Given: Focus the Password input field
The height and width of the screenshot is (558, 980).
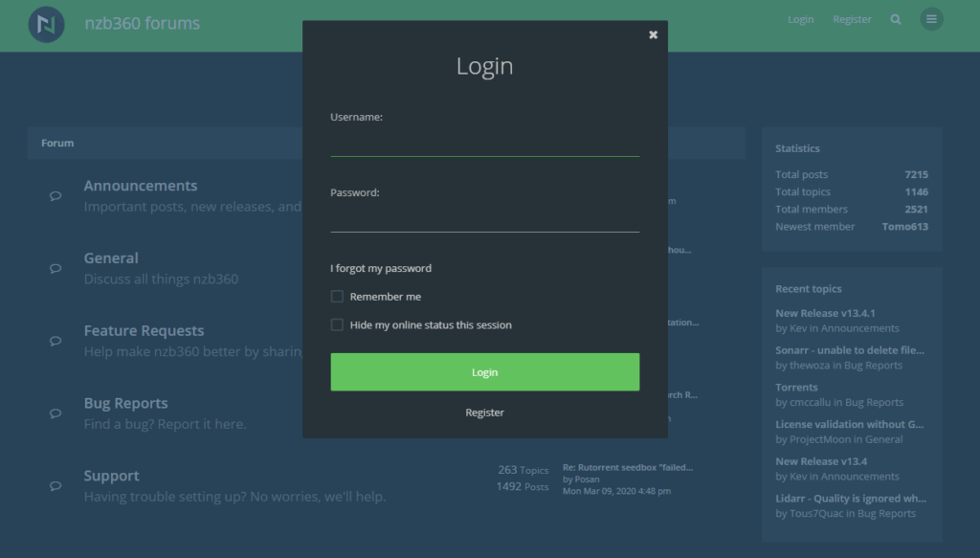Looking at the screenshot, I should 484,218.
